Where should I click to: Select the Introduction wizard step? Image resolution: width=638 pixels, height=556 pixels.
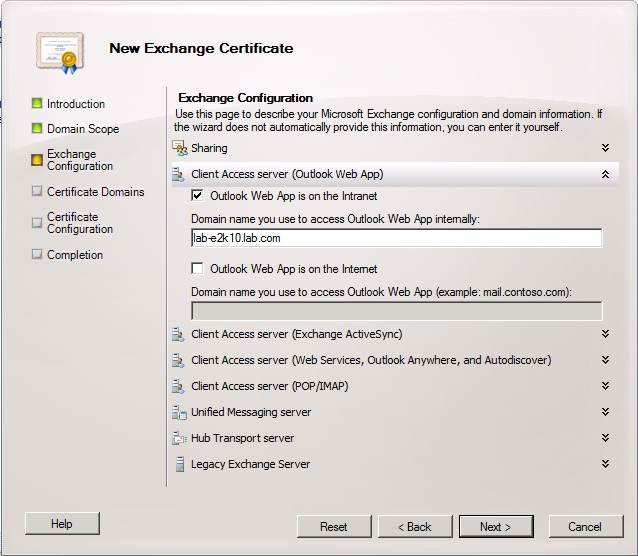76,104
